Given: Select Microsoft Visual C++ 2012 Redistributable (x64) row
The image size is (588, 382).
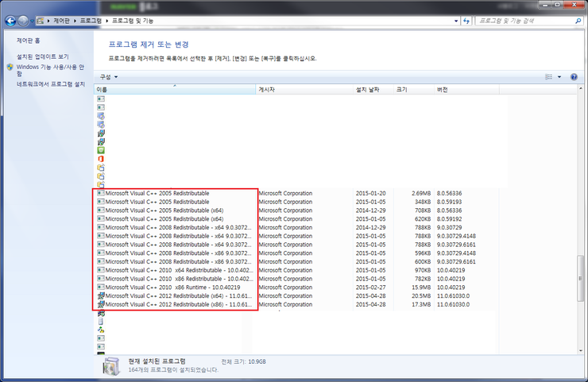Looking at the screenshot, I should pyautogui.click(x=296, y=295).
